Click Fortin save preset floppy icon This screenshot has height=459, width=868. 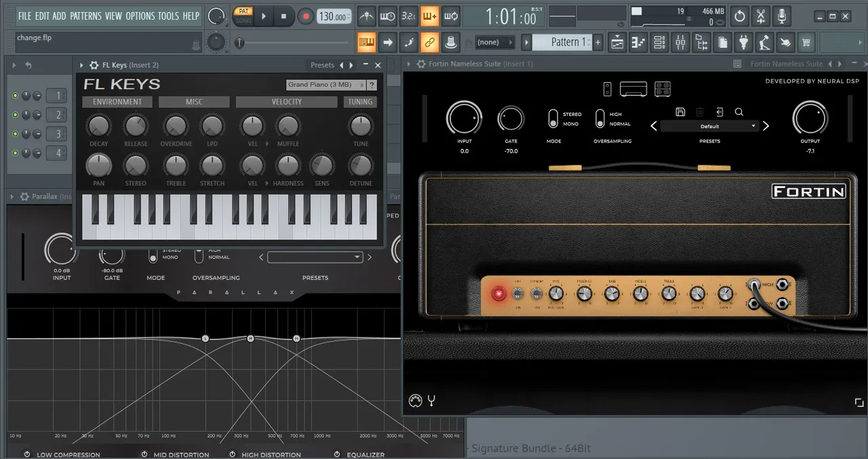(x=681, y=112)
